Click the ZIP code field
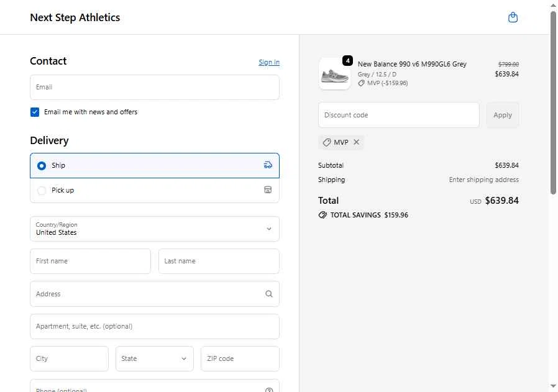558x392 pixels. point(240,358)
